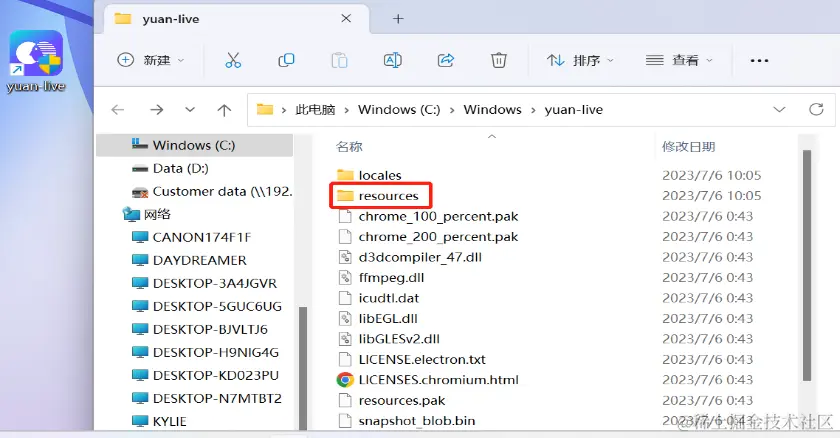Click Windows (C:) in the address path

[399, 110]
